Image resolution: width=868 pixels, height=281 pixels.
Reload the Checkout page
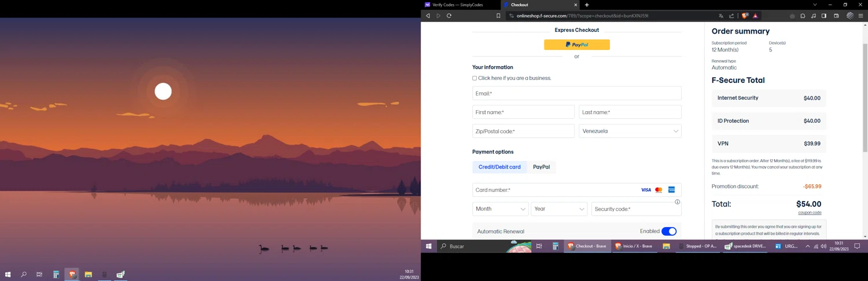click(449, 16)
